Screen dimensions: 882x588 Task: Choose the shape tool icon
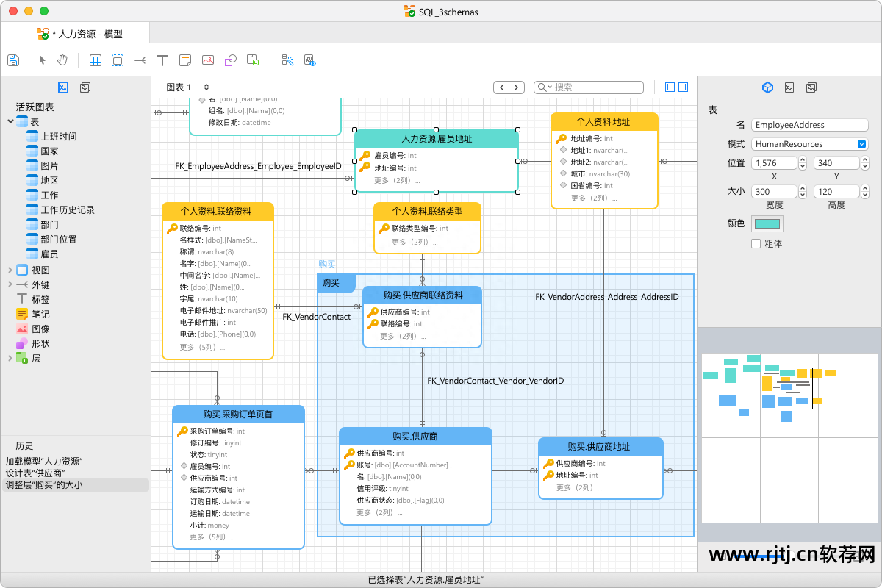pyautogui.click(x=230, y=60)
